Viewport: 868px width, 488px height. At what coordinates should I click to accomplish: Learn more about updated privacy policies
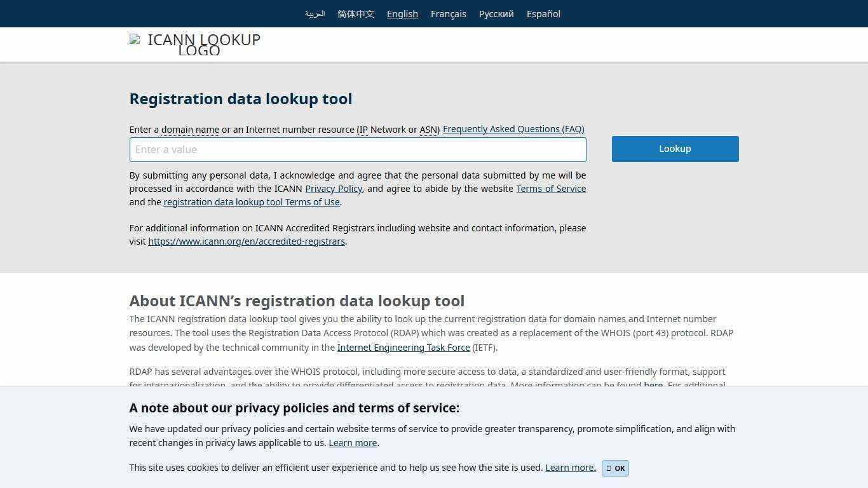(353, 443)
